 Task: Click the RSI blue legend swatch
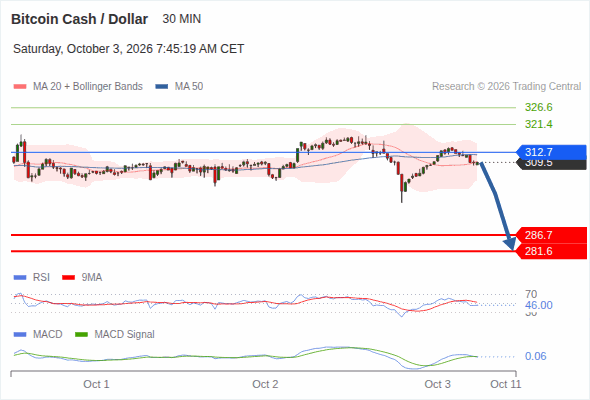click(x=20, y=278)
